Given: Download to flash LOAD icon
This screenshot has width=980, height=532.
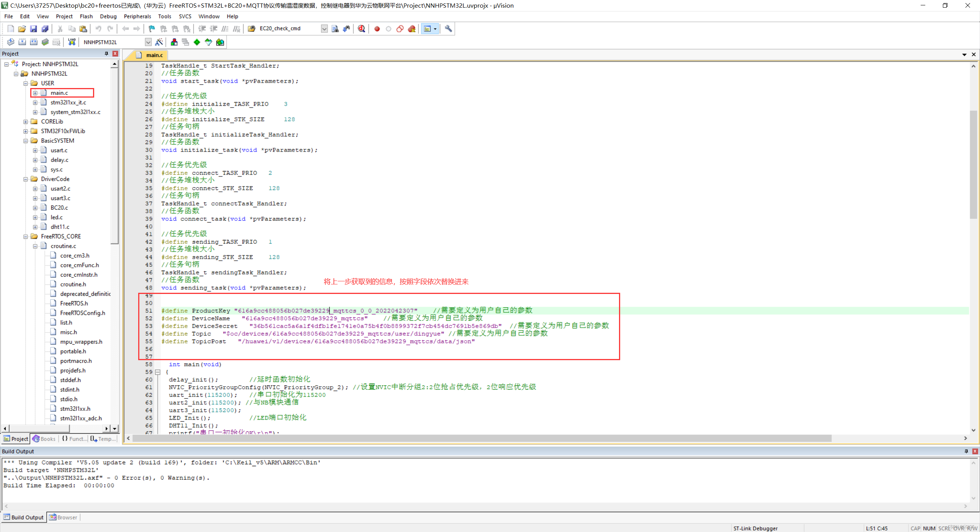Looking at the screenshot, I should 72,42.
